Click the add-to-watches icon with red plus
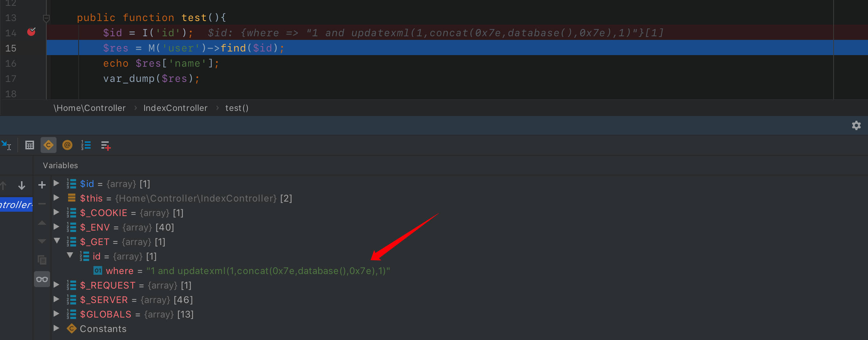The image size is (868, 340). pos(105,145)
